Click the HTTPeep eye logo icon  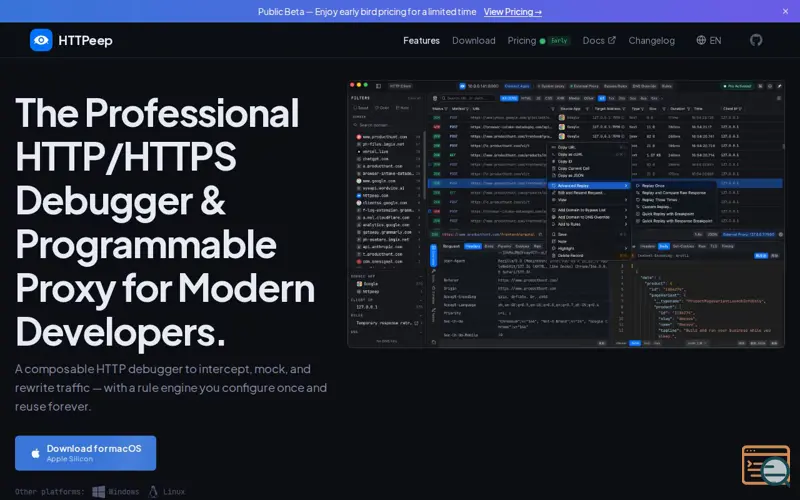click(x=41, y=40)
